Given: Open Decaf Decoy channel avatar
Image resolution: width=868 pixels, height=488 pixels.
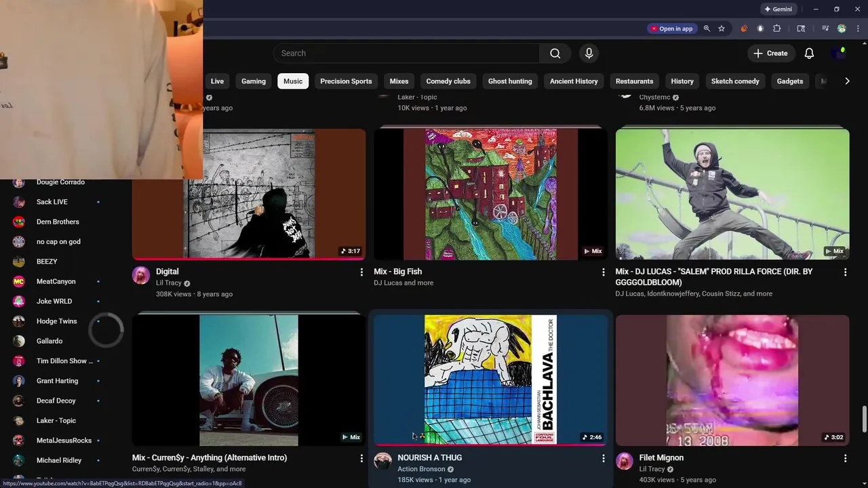Looking at the screenshot, I should [x=19, y=401].
